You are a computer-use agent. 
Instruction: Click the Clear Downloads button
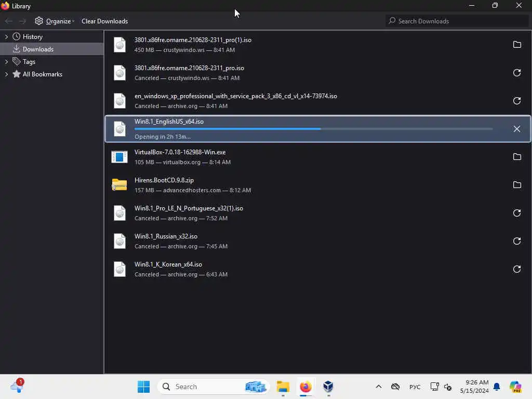(104, 21)
